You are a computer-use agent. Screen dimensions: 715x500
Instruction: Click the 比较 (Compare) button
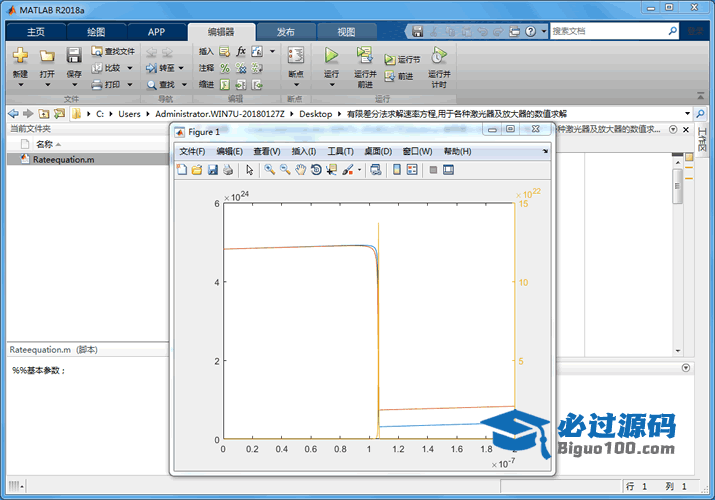coord(109,68)
